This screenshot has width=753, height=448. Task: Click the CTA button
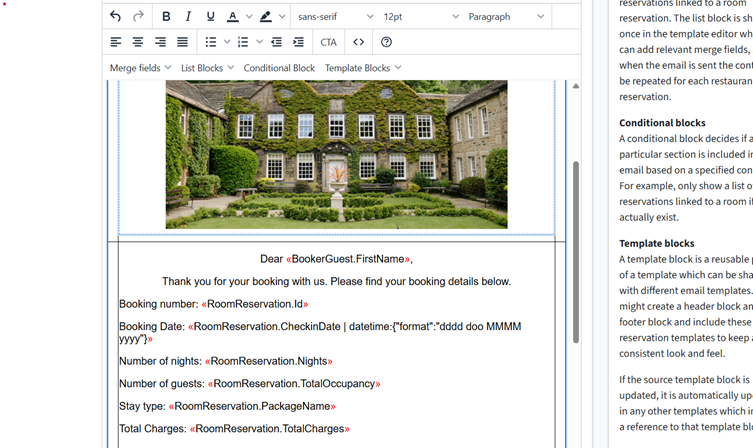pyautogui.click(x=328, y=42)
